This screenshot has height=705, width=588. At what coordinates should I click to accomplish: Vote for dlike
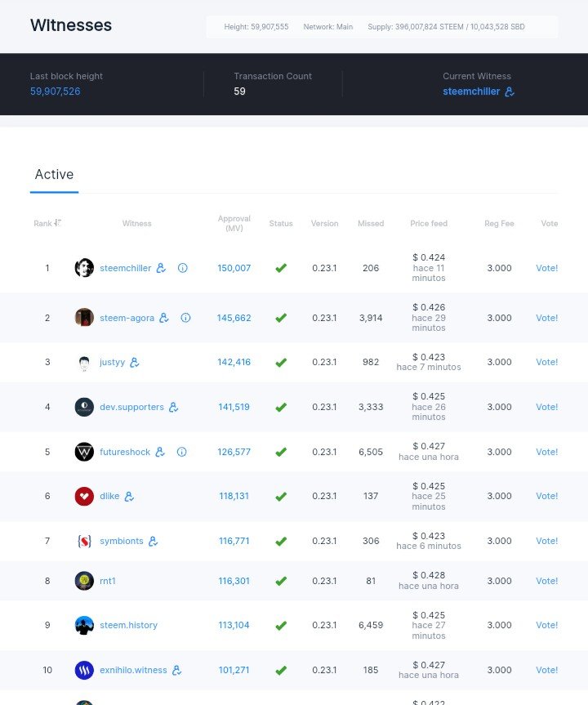[546, 496]
